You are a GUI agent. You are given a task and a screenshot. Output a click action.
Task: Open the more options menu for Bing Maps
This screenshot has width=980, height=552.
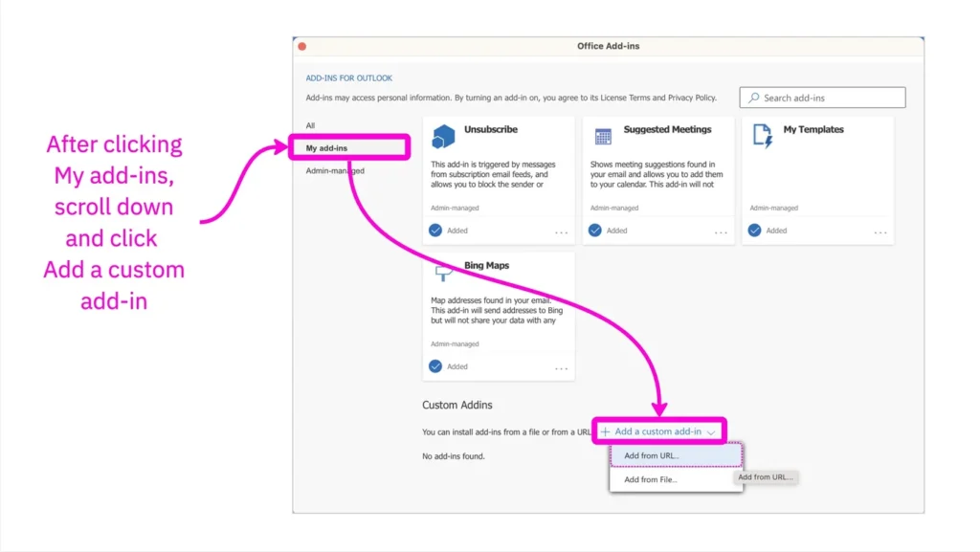point(561,368)
